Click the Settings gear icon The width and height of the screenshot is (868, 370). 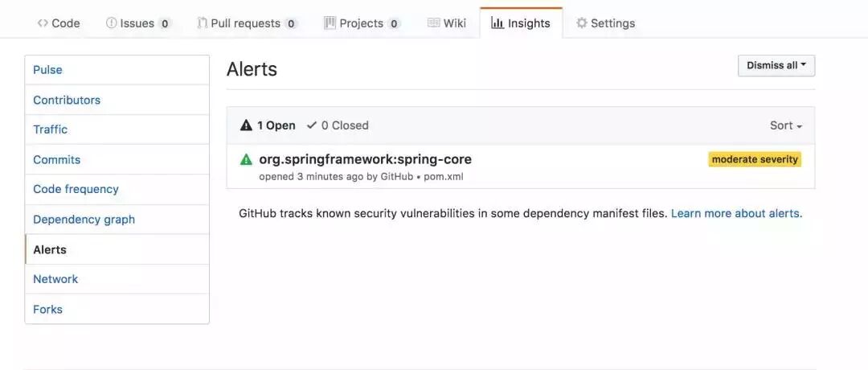[581, 23]
